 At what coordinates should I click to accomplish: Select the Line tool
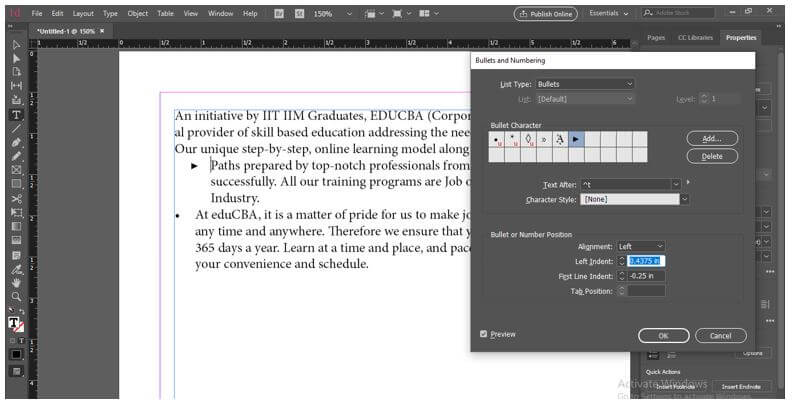16,129
